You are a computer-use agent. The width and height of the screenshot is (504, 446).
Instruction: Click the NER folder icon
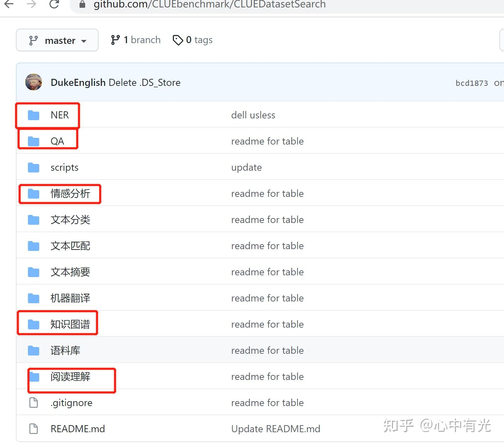pyautogui.click(x=34, y=115)
